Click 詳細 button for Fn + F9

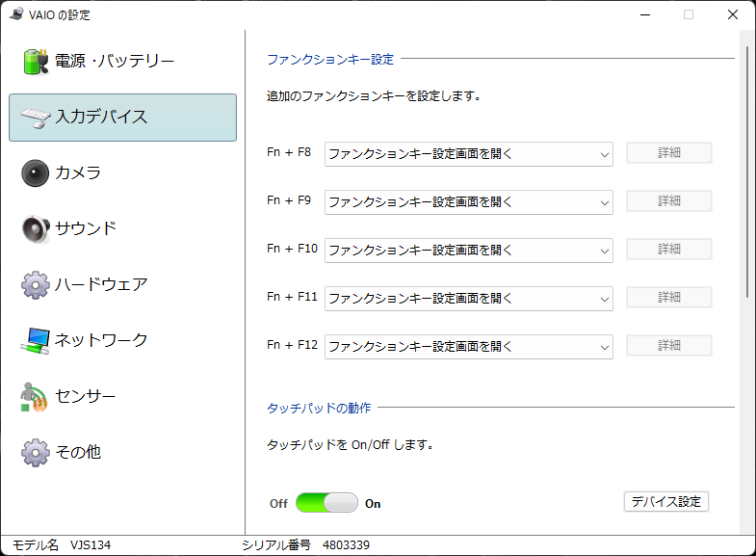click(x=669, y=201)
